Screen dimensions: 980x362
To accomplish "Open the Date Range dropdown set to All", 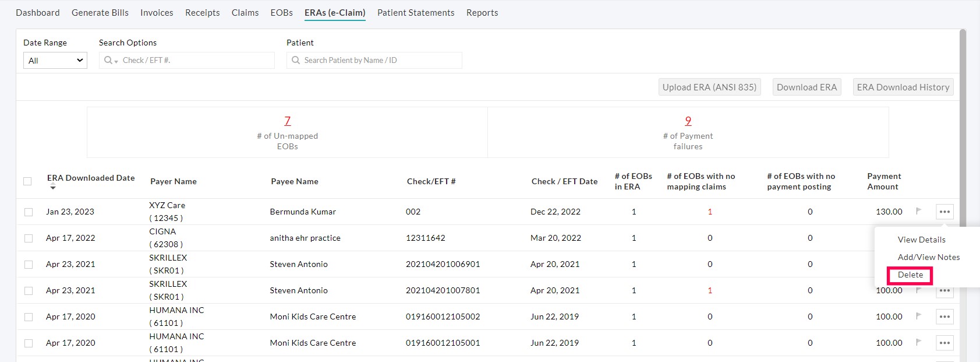I will point(55,60).
